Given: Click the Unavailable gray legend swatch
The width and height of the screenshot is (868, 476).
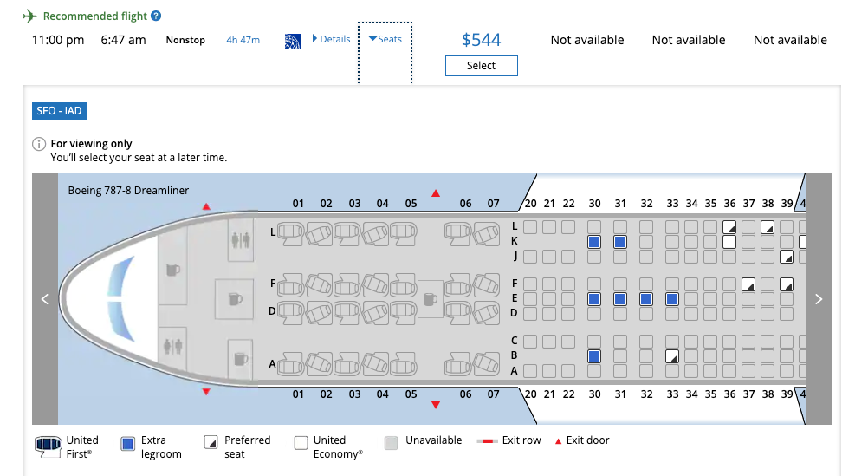Looking at the screenshot, I should click(391, 443).
